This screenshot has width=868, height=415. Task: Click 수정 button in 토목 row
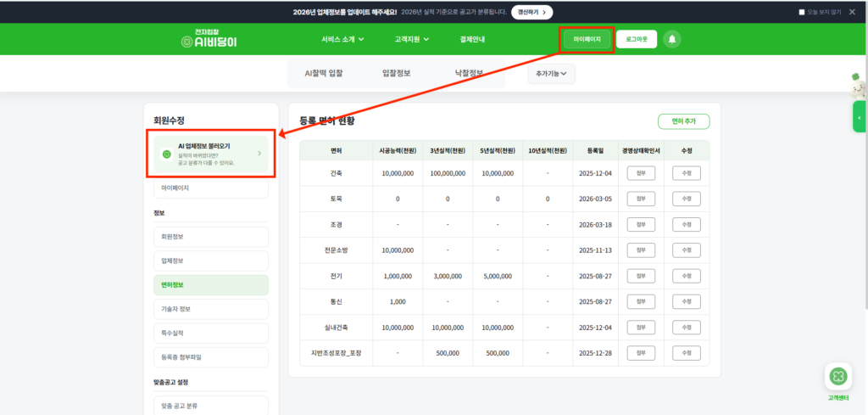pos(687,199)
